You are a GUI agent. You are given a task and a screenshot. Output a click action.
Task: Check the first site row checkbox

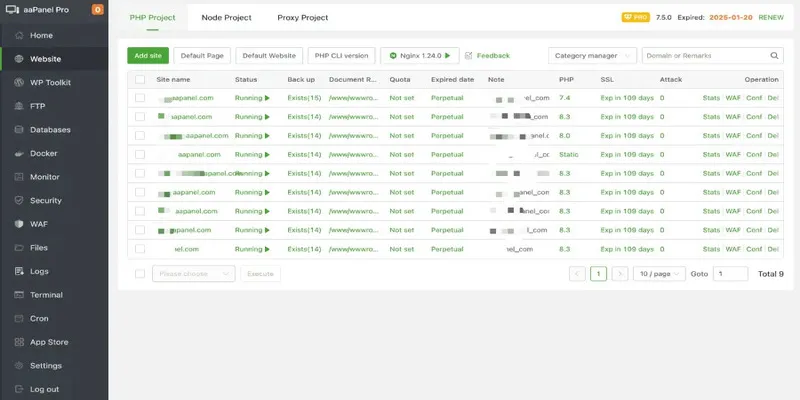[x=140, y=98]
